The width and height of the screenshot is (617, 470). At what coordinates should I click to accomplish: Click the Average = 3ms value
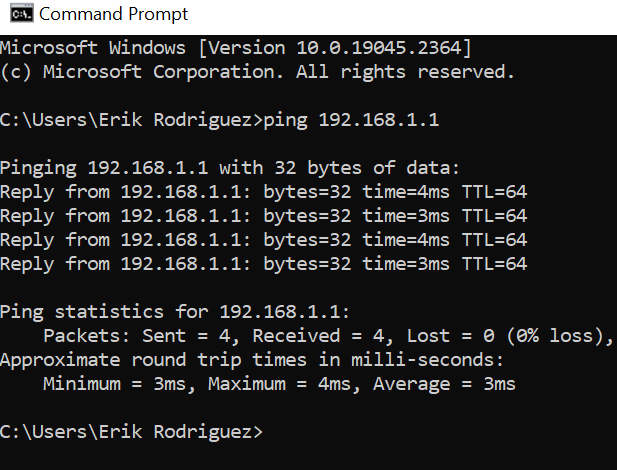click(444, 384)
